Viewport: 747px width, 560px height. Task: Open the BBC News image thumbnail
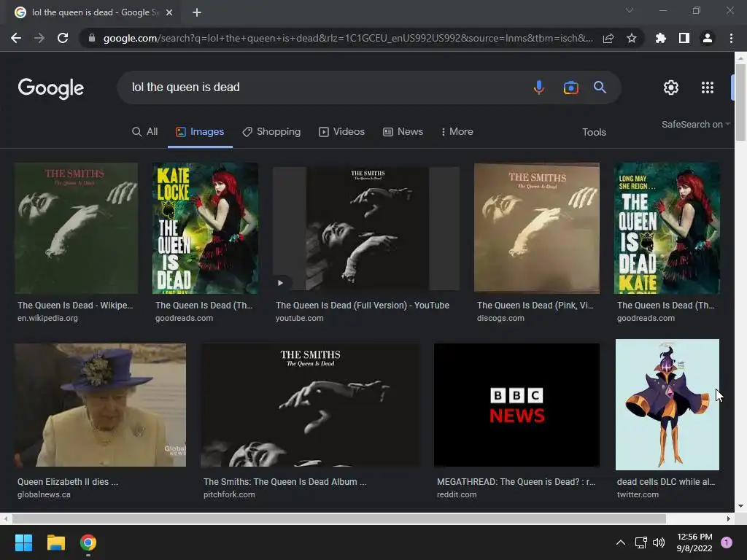[517, 405]
